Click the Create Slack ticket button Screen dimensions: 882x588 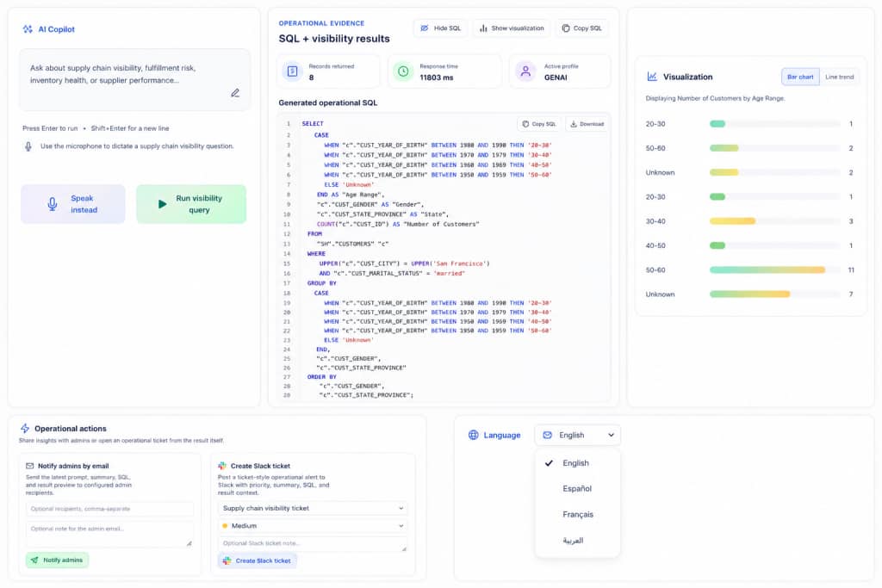(257, 561)
